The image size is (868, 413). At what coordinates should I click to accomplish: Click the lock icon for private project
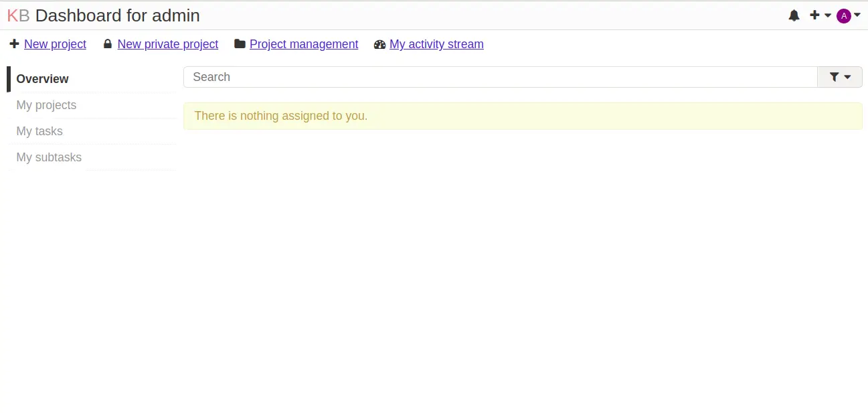[107, 44]
